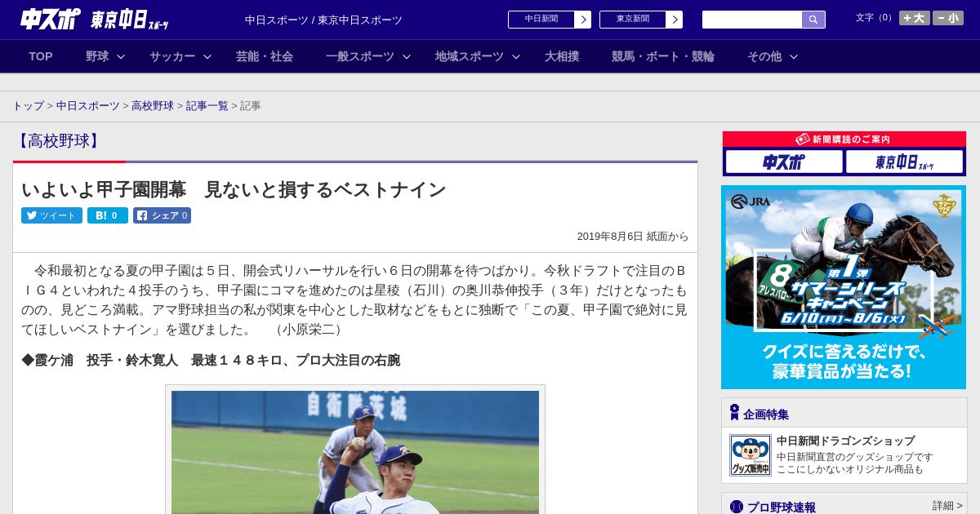Image resolution: width=980 pixels, height=514 pixels.
Task: Open the 芸能・社会 menu
Action: [265, 56]
